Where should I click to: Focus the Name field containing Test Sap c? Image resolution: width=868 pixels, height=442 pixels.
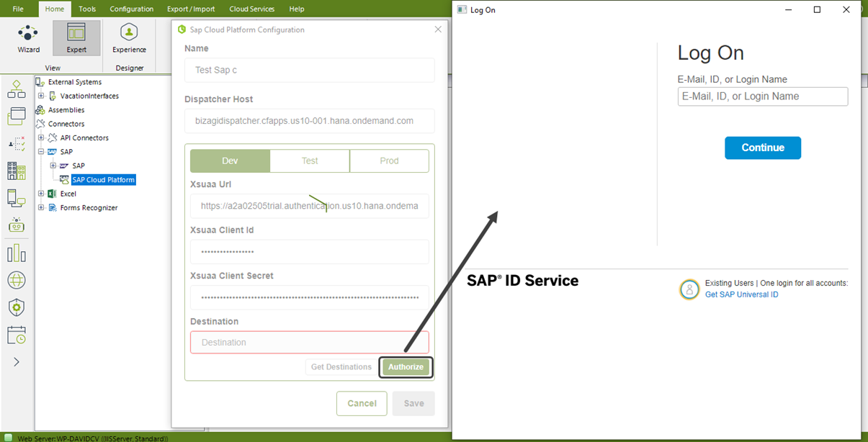coord(310,71)
